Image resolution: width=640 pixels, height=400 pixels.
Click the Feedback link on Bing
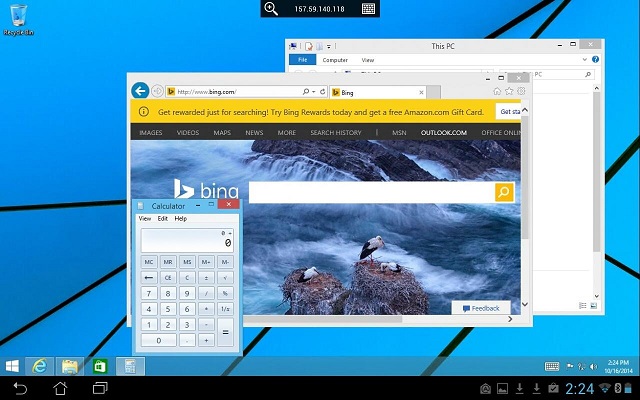(480, 308)
